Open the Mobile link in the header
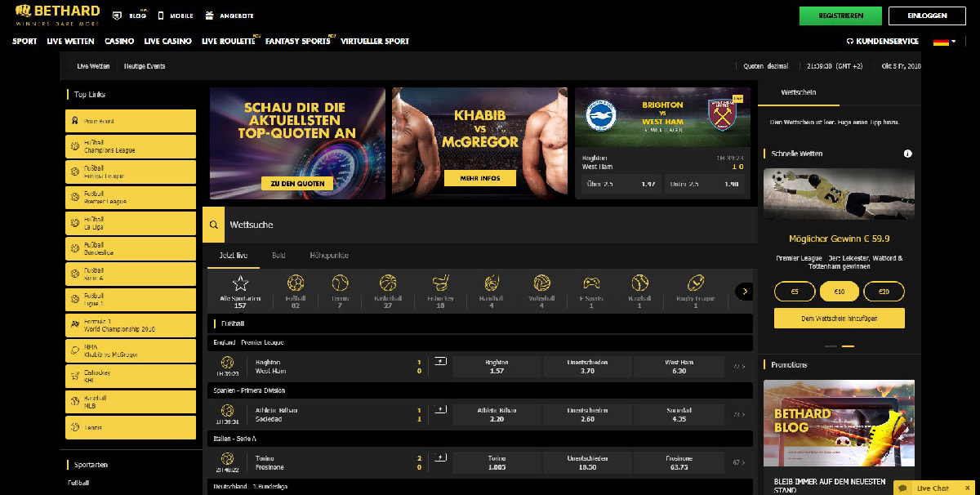Screen dimensions: 980x495 click(176, 16)
